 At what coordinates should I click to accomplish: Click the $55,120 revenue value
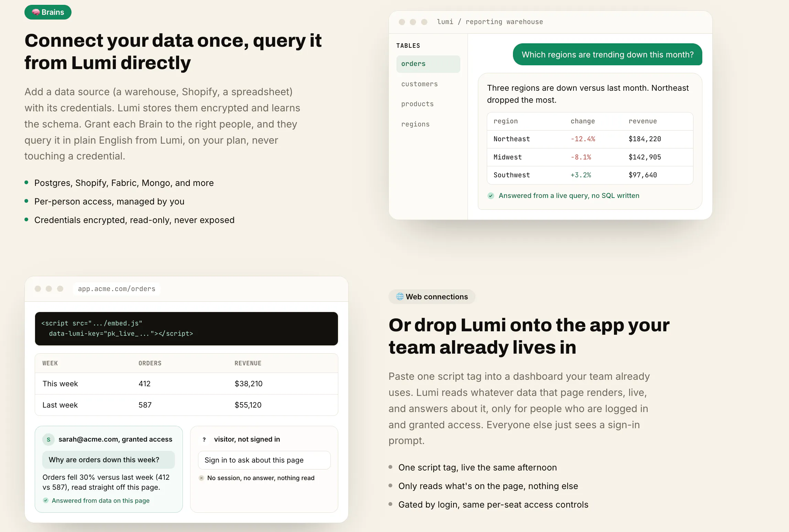click(x=248, y=405)
